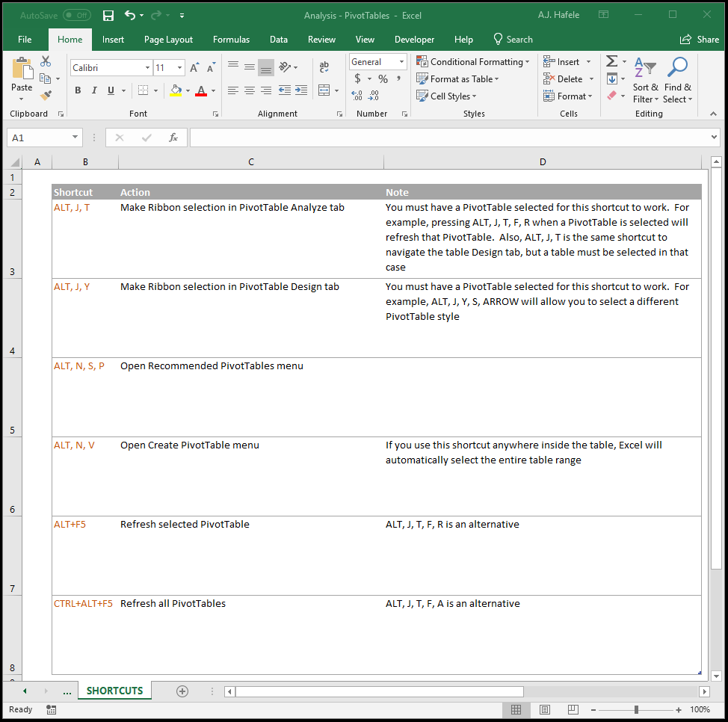The height and width of the screenshot is (722, 728).
Task: Open Conditional Formatting dropdown
Action: pyautogui.click(x=472, y=62)
